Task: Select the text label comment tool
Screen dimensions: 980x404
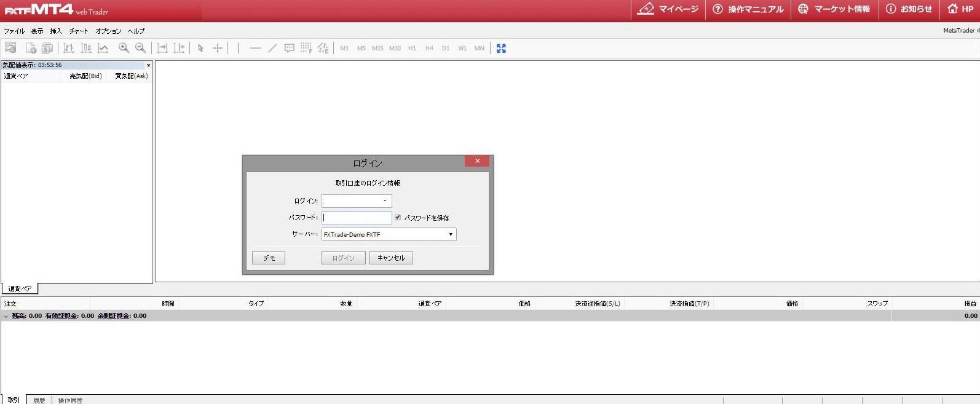Action: pyautogui.click(x=290, y=48)
